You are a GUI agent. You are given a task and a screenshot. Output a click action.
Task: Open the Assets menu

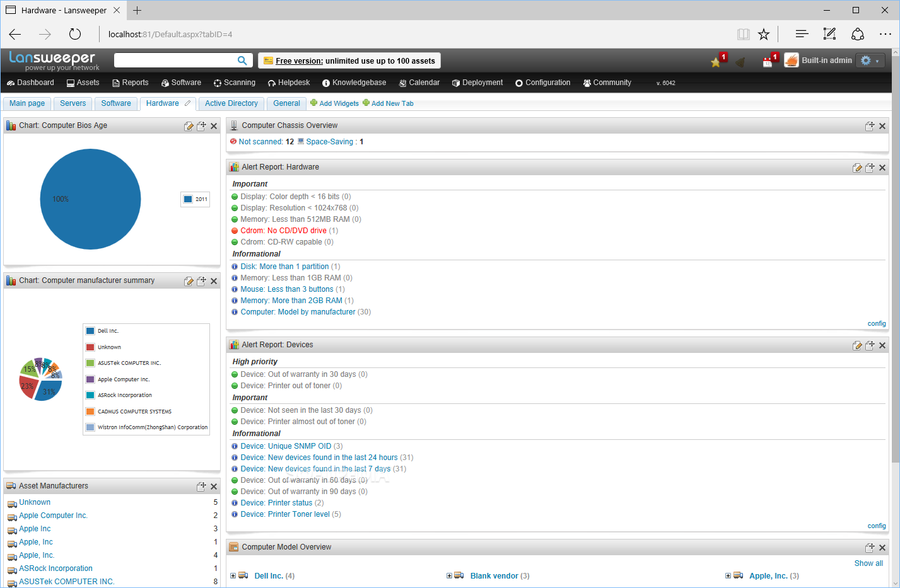point(83,83)
